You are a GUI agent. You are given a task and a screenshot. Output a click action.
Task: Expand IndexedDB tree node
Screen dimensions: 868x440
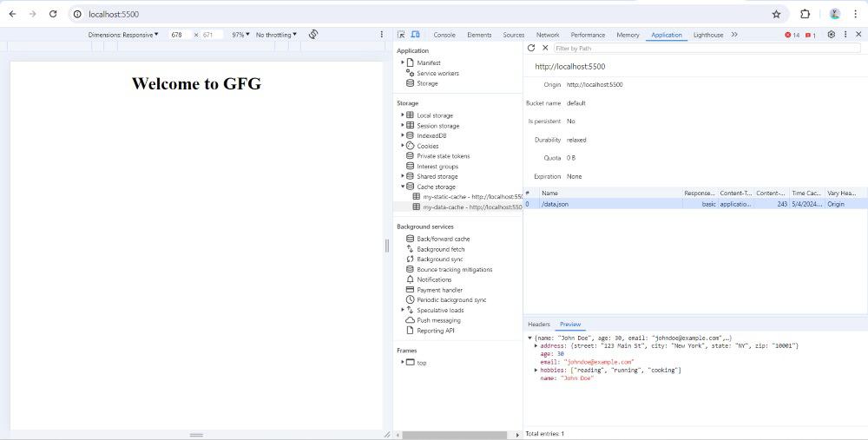(x=403, y=135)
